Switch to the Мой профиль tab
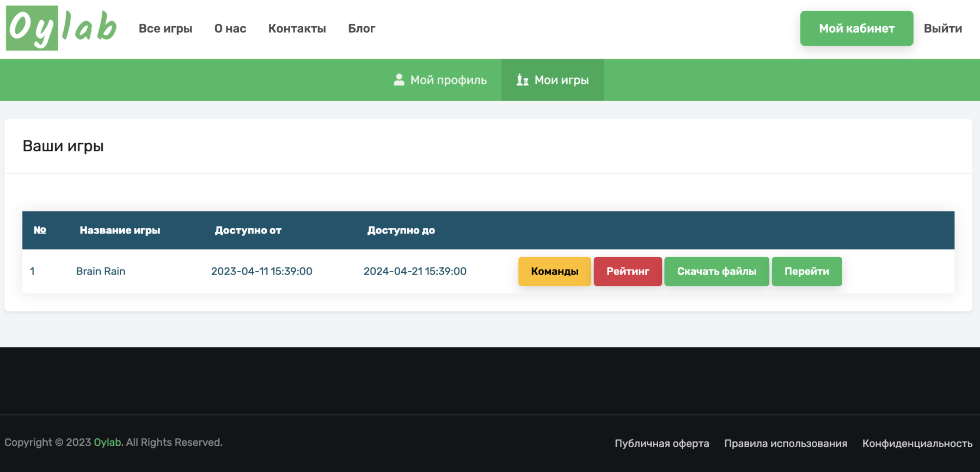 point(440,80)
